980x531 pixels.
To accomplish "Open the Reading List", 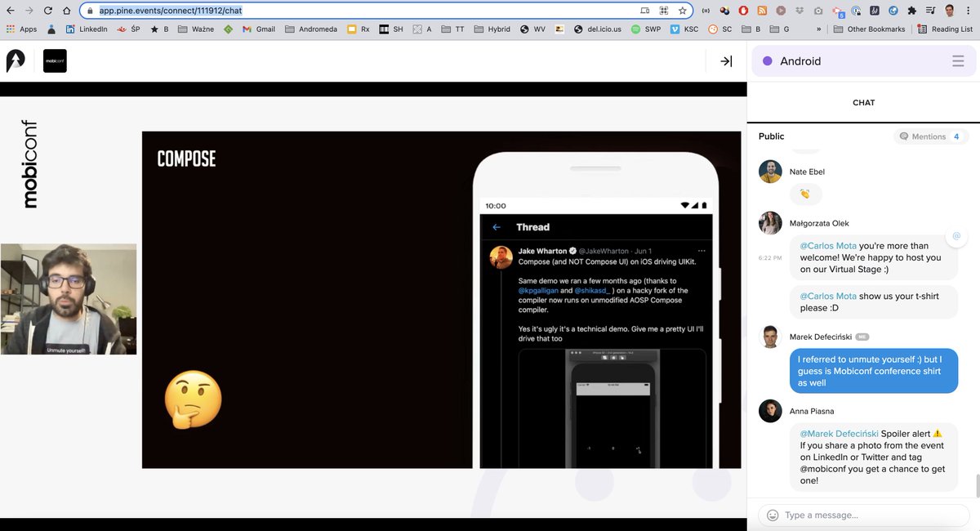I will coord(946,29).
